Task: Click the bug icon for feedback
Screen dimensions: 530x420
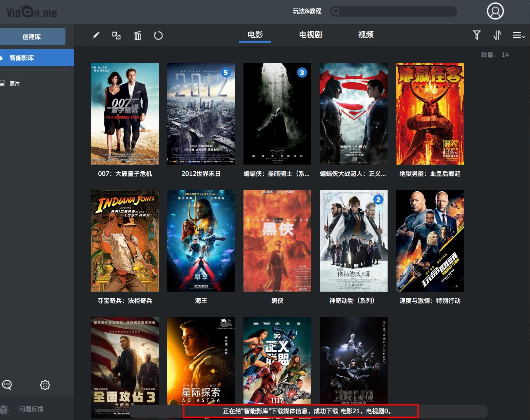Action: [4, 409]
